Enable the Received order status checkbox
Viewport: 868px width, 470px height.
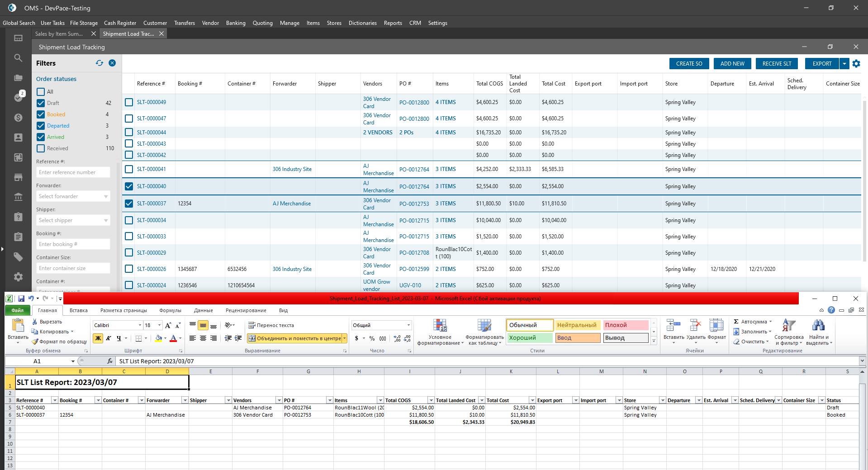[x=41, y=148]
